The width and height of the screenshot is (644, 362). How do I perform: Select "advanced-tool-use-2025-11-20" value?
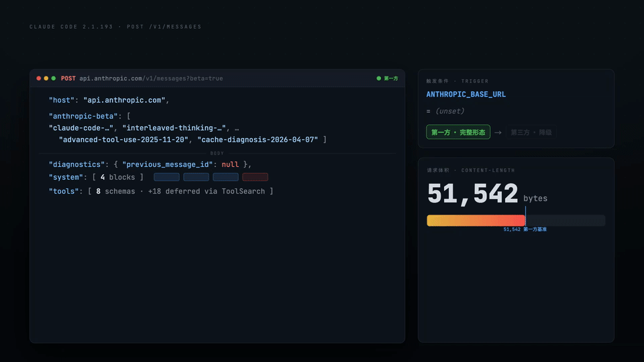pyautogui.click(x=123, y=140)
